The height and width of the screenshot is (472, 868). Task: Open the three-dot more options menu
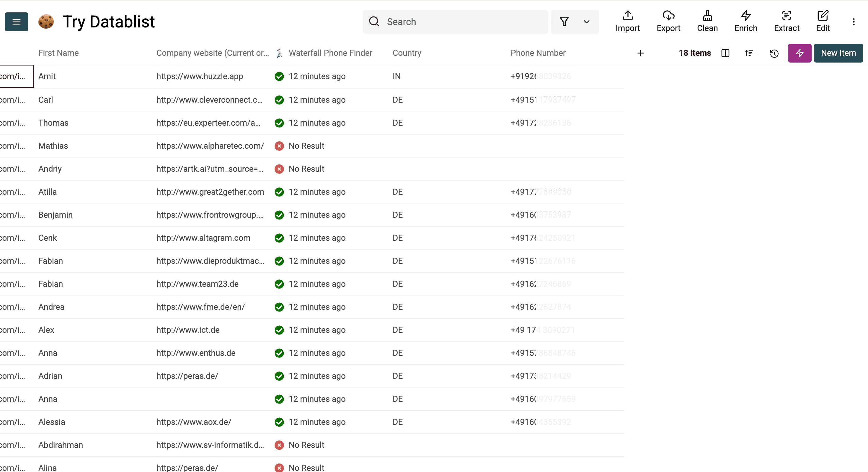tap(853, 22)
